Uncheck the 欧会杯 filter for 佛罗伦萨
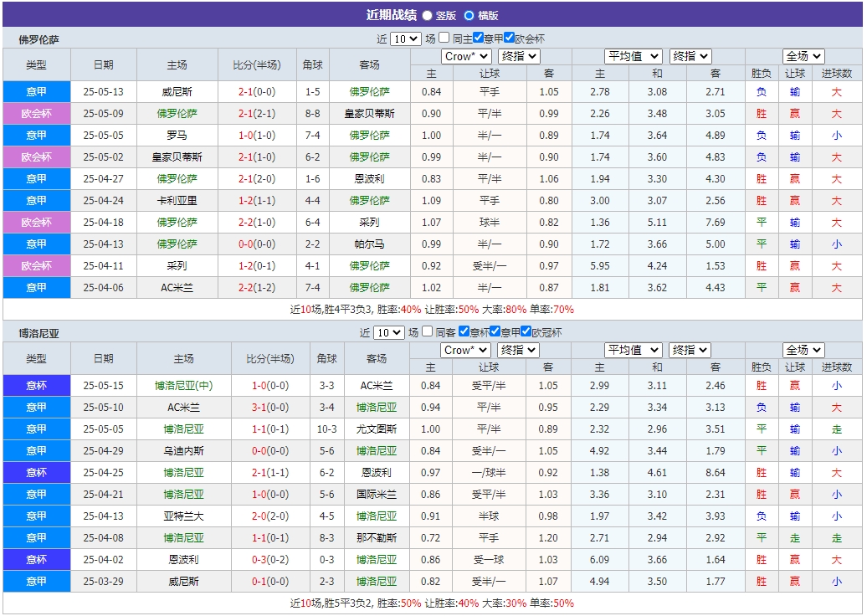867x616 pixels. coord(510,38)
